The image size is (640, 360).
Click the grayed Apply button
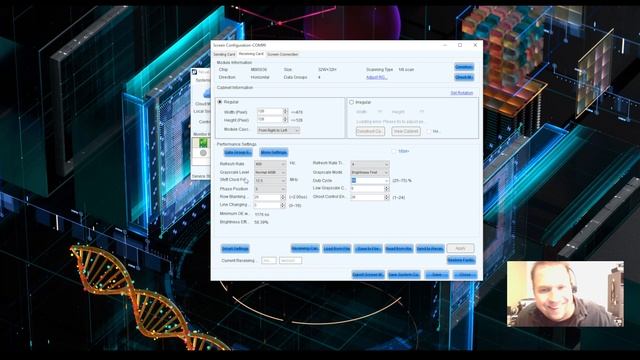(460, 248)
